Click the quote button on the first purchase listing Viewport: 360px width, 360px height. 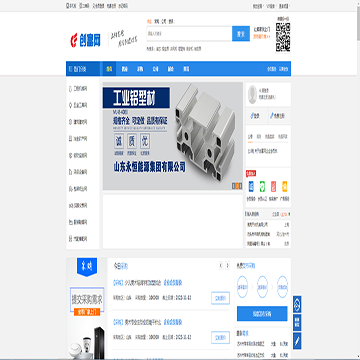220,298
